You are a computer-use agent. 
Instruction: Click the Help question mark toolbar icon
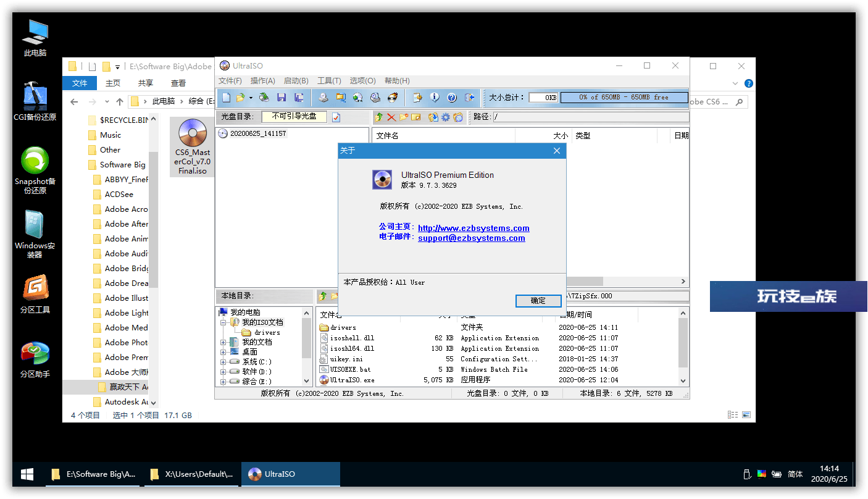[x=452, y=97]
